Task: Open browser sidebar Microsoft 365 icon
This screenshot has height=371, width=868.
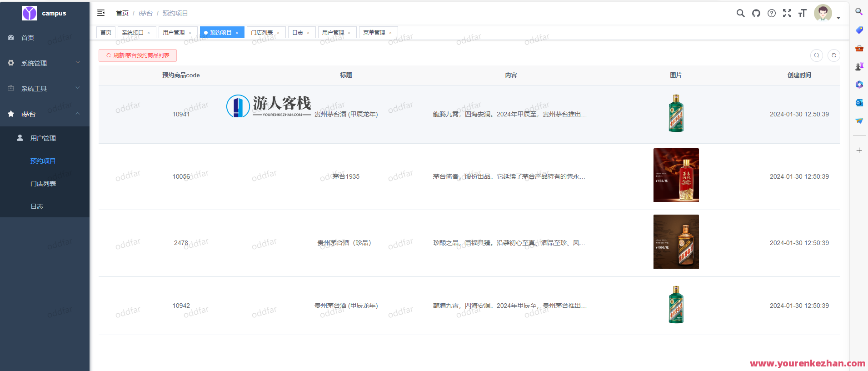Action: tap(859, 85)
